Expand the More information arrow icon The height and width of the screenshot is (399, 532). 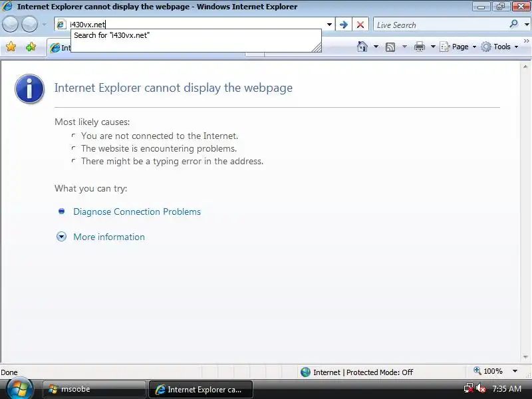tap(61, 237)
